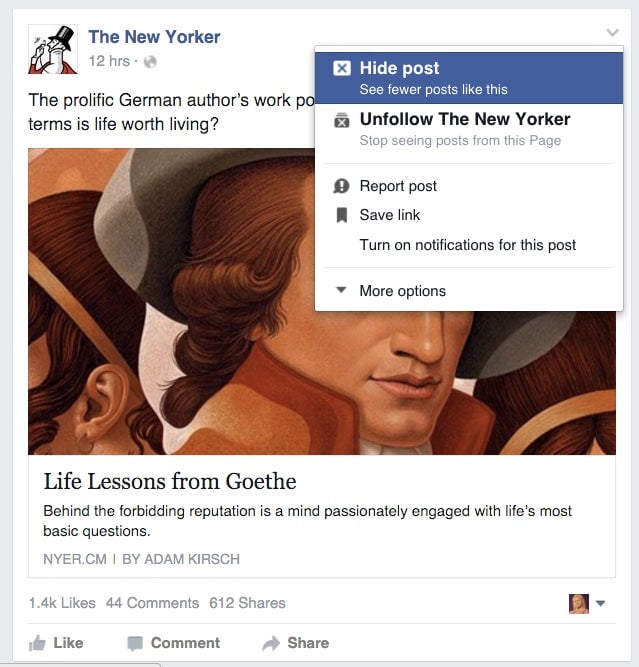Screen dimensions: 639x667
Task: Click the Hide post X icon
Action: [342, 68]
